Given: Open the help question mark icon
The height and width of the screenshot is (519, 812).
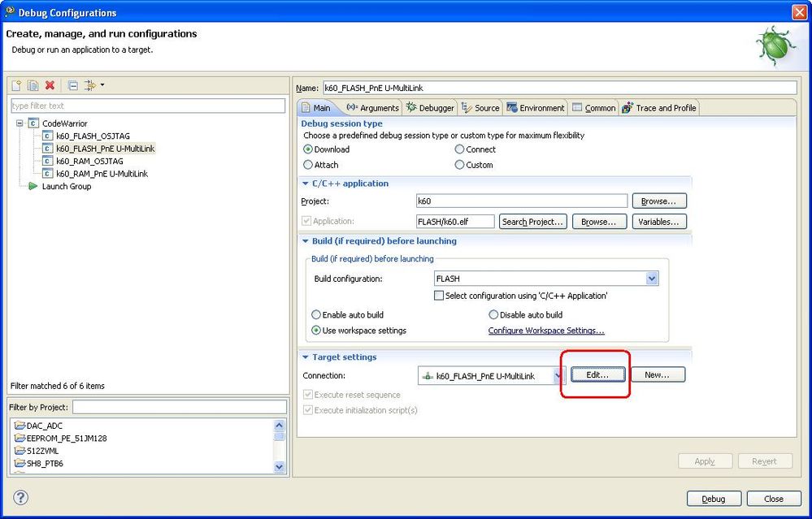Looking at the screenshot, I should [x=20, y=498].
